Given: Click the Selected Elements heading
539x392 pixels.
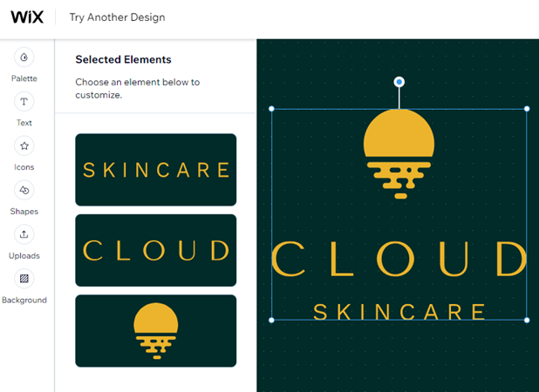Looking at the screenshot, I should [123, 59].
